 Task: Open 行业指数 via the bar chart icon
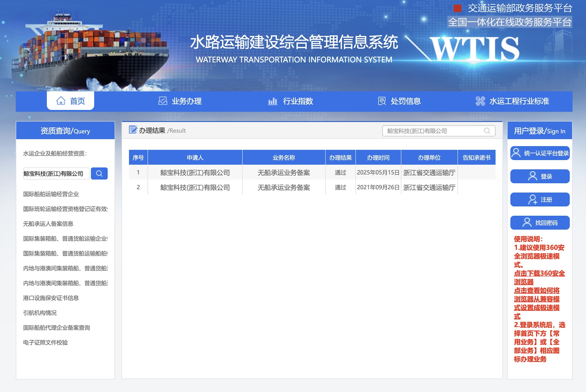272,101
